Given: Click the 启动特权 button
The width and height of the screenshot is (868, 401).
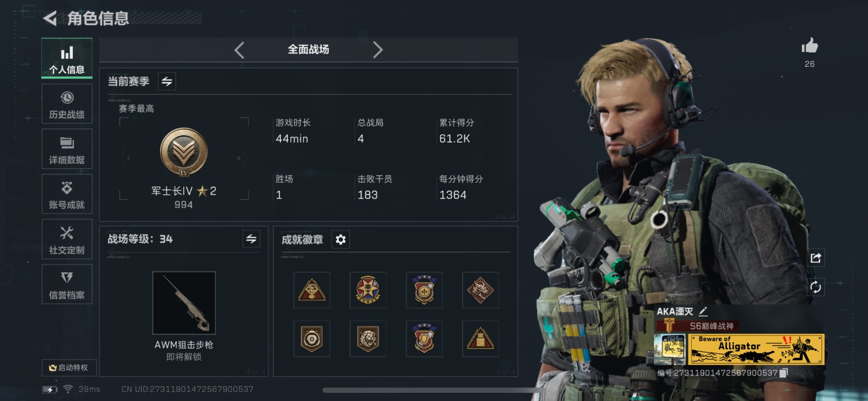Looking at the screenshot, I should point(69,368).
